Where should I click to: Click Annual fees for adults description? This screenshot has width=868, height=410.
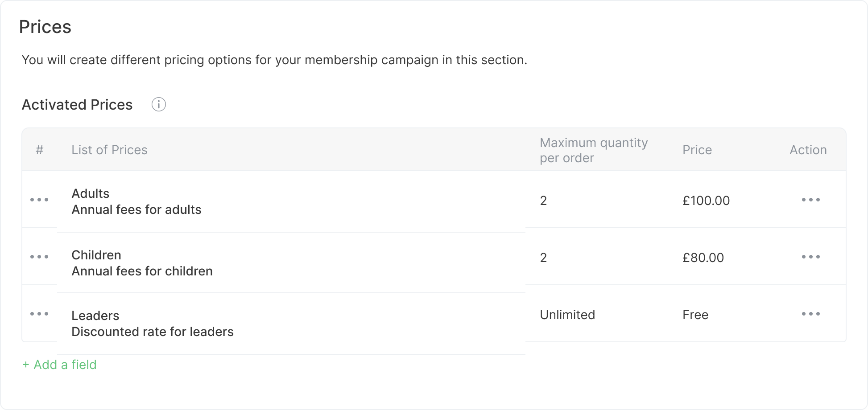(136, 209)
